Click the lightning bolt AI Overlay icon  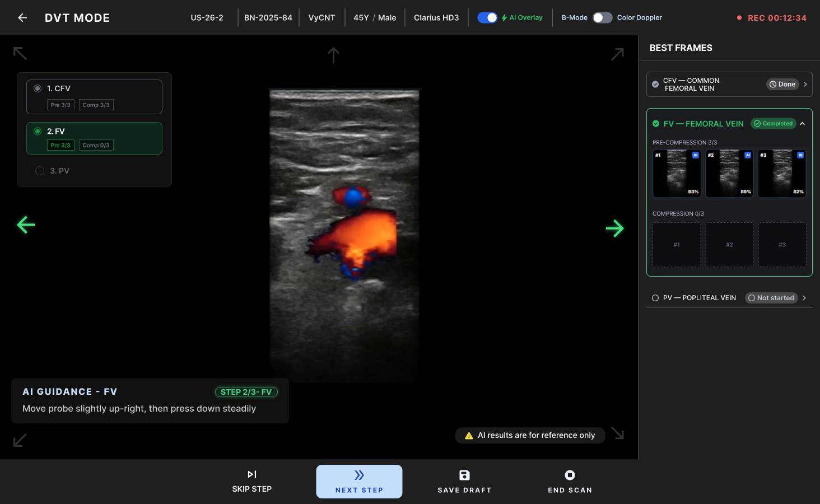(504, 18)
